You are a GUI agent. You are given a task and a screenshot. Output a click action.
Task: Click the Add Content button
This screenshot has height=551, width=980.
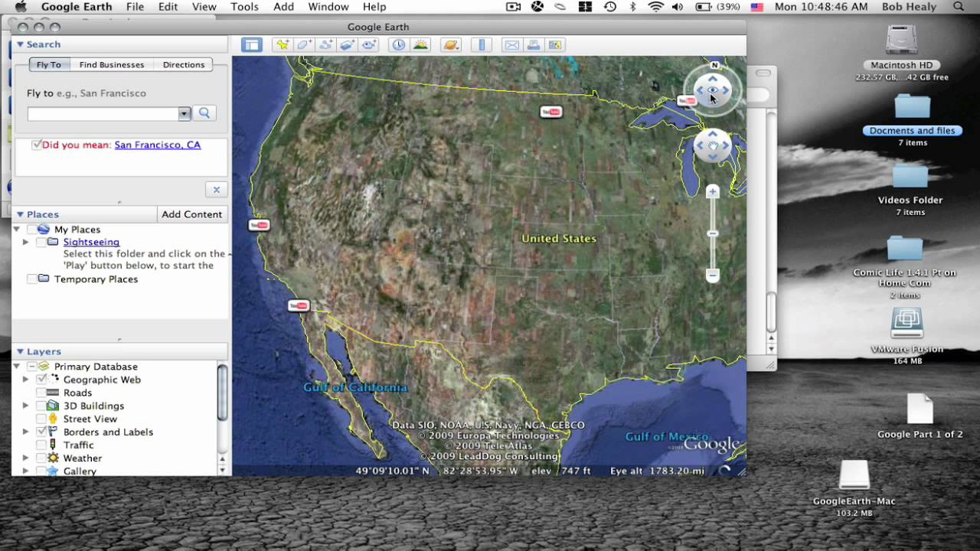pyautogui.click(x=192, y=214)
